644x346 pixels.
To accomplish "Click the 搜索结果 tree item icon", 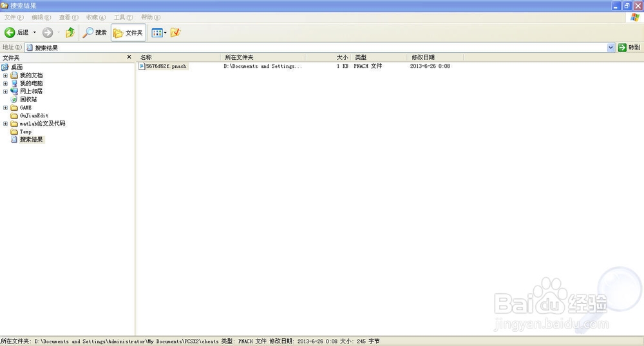I will pyautogui.click(x=14, y=140).
